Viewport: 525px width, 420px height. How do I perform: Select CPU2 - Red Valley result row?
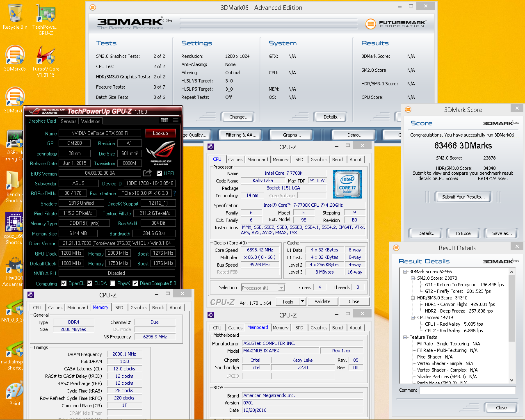click(454, 331)
